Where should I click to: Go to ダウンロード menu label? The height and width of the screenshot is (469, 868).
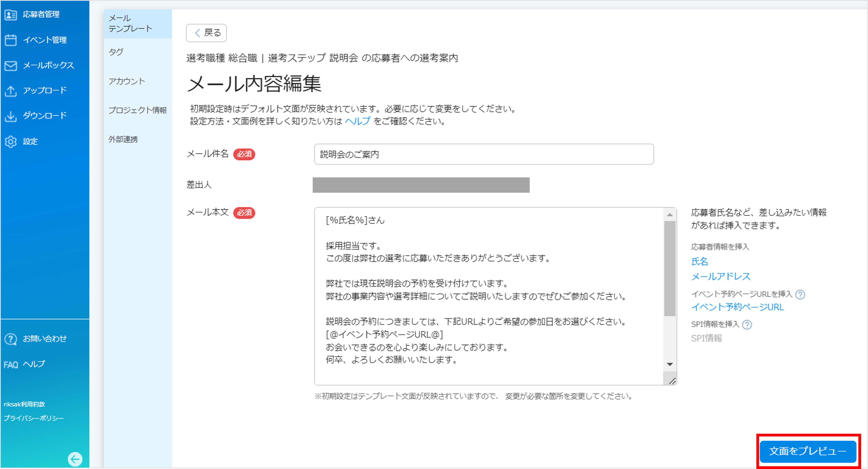pos(45,116)
